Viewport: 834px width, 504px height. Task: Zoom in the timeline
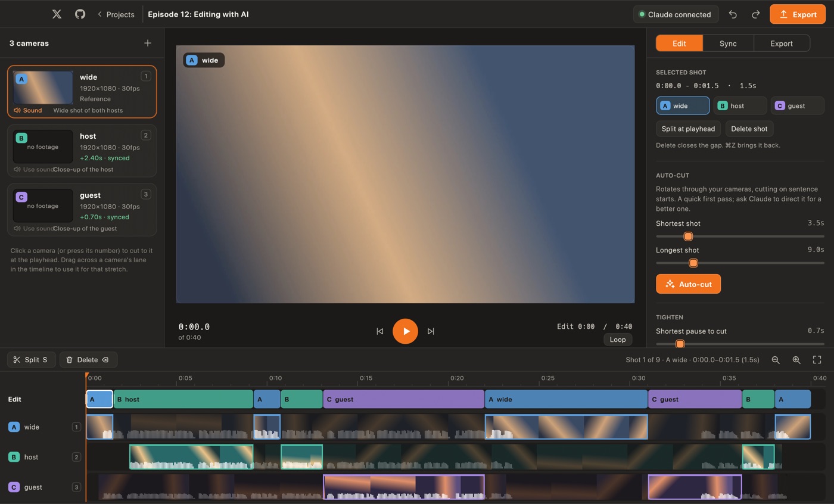click(x=796, y=360)
